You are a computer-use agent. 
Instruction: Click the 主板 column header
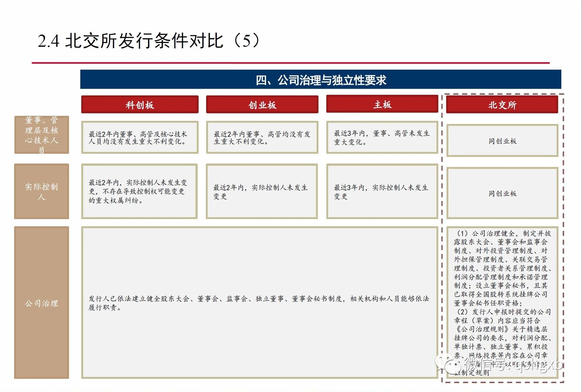(382, 104)
